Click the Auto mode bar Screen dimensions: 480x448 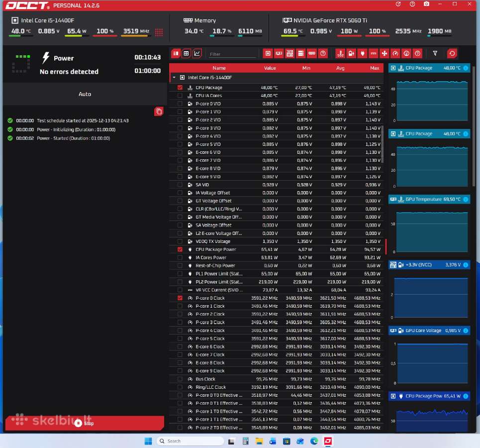pyautogui.click(x=85, y=94)
